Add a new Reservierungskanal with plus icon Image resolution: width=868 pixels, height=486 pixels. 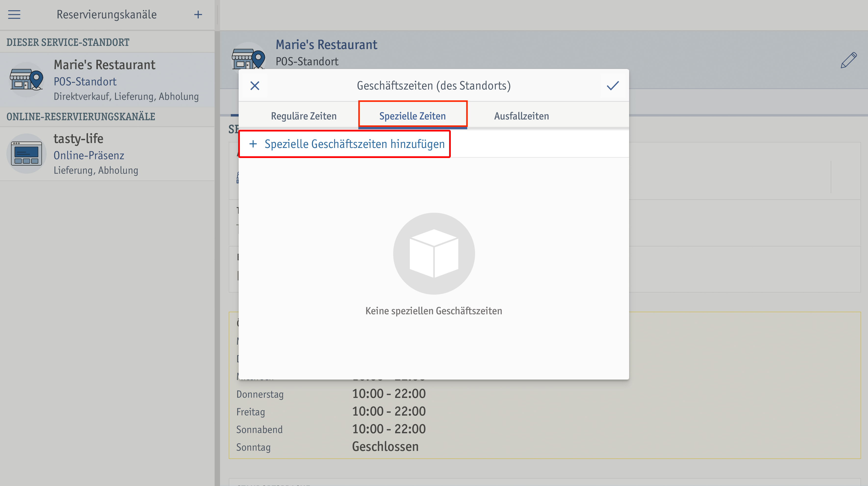198,14
